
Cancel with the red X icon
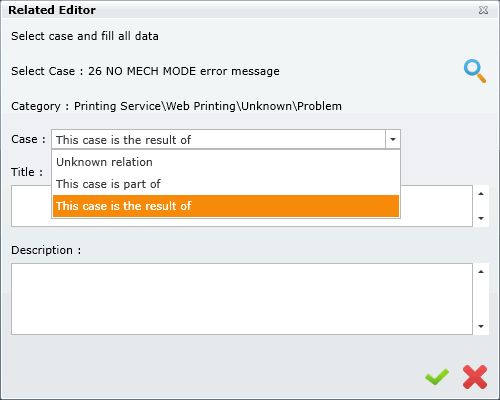tap(475, 377)
